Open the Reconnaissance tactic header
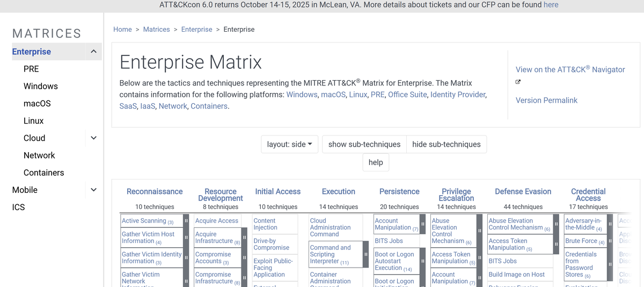This screenshot has width=644, height=287. click(x=155, y=191)
